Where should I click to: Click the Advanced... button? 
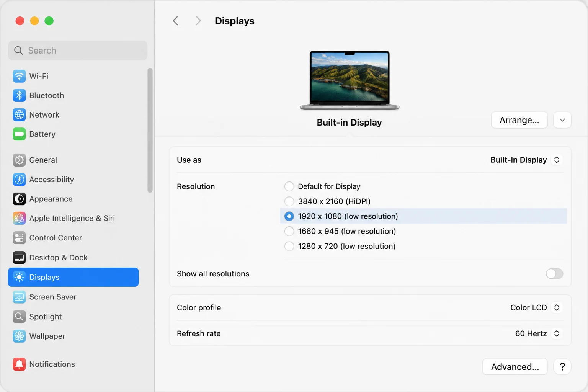point(515,367)
